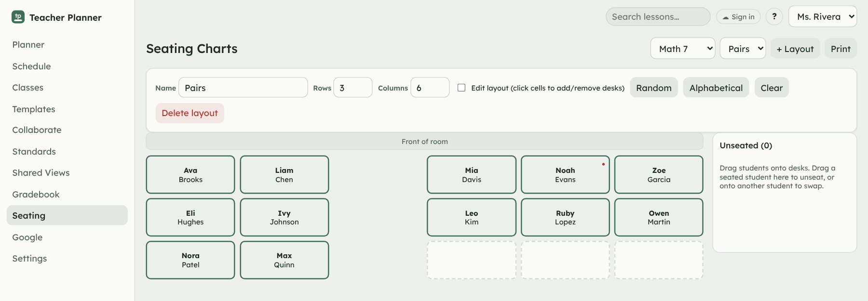Open the Google sidebar item
Viewport: 868px width, 301px height.
(67, 237)
